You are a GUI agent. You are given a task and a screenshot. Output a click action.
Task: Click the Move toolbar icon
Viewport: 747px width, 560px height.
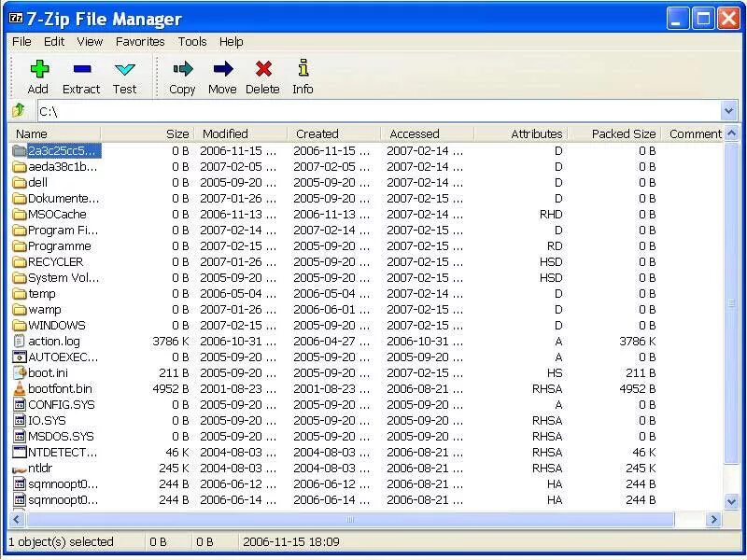click(222, 69)
